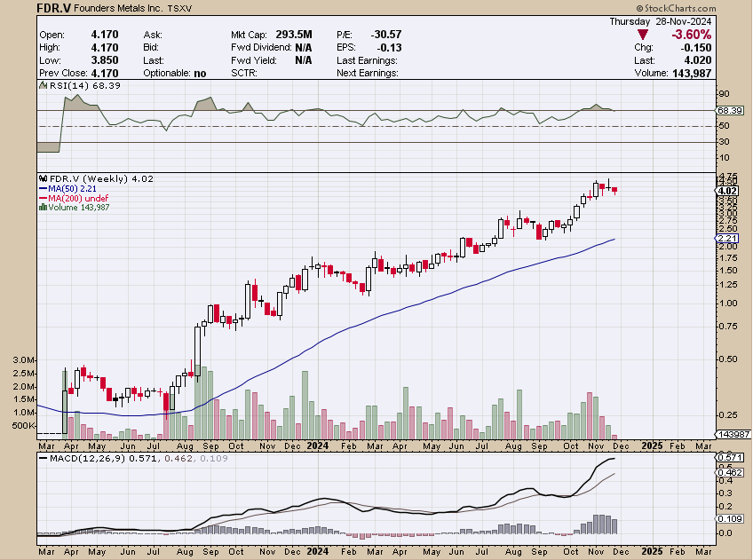Click the Open value 4.170
The width and height of the screenshot is (753, 560).
pyautogui.click(x=105, y=35)
